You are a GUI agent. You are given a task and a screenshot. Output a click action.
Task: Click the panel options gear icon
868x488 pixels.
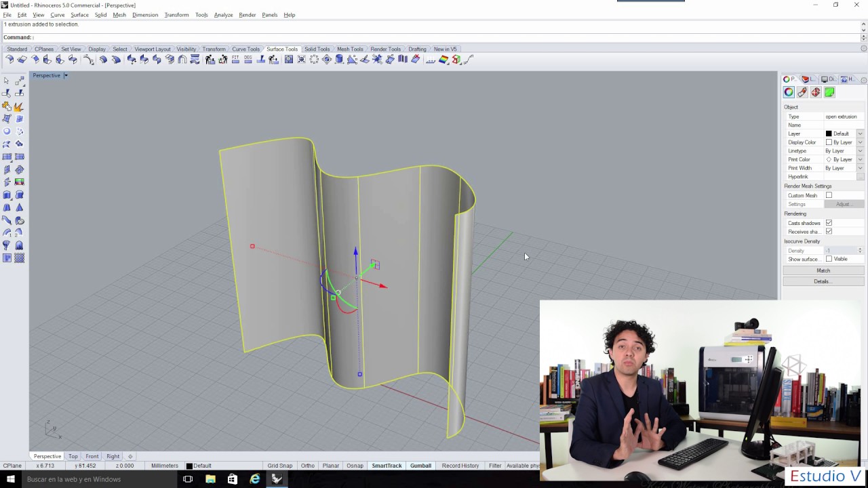(863, 80)
